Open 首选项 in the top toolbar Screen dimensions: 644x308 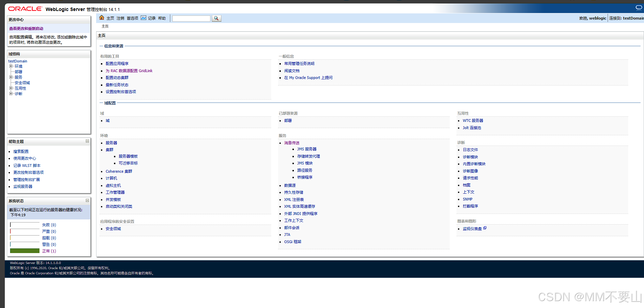pyautogui.click(x=133, y=18)
